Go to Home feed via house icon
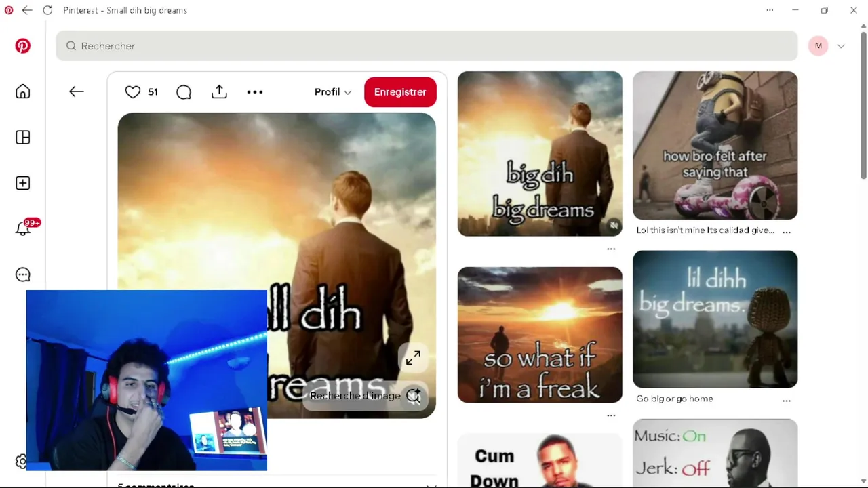Screen dimensions: 868x488 (23, 91)
